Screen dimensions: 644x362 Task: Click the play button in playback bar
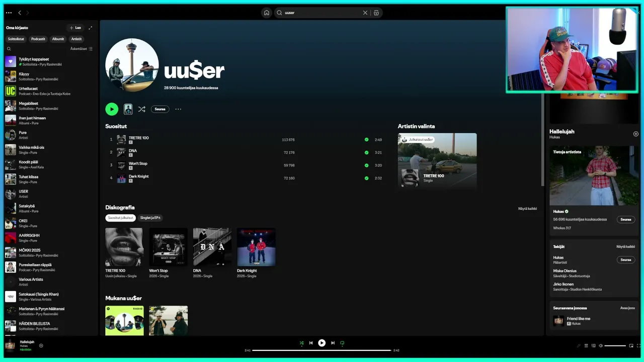click(x=322, y=343)
